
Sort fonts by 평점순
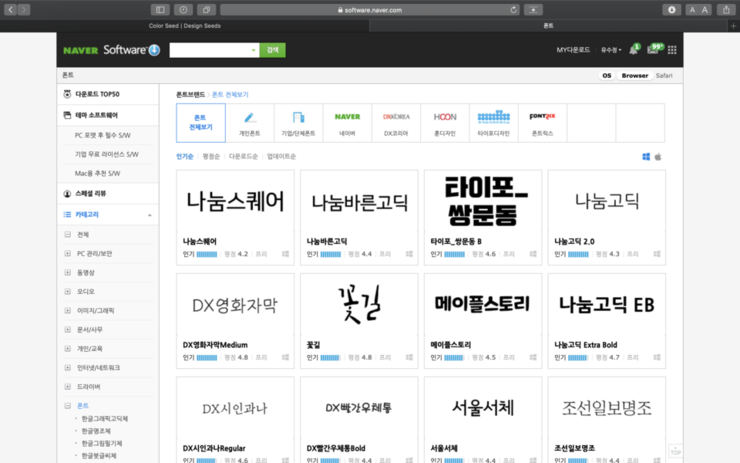coord(211,157)
